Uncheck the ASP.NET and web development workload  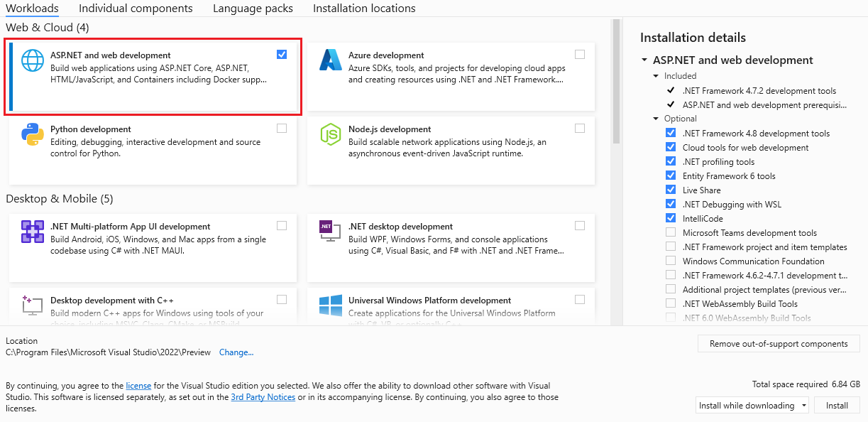(282, 55)
